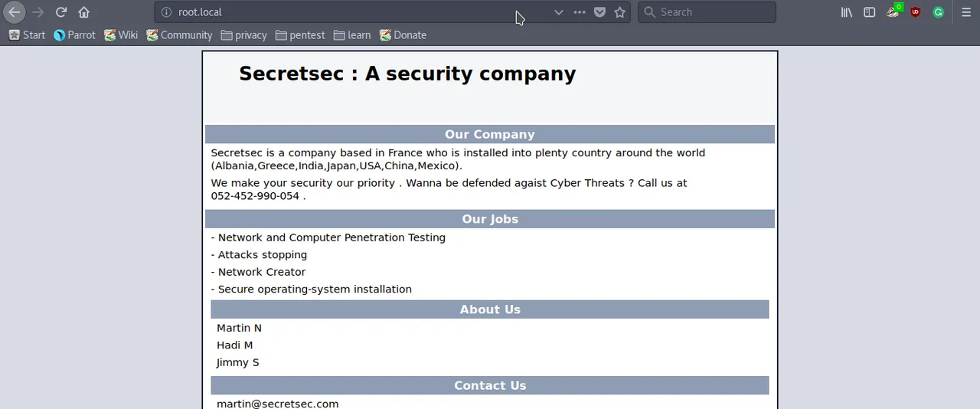
Task: Open the Library icon
Action: (847, 12)
